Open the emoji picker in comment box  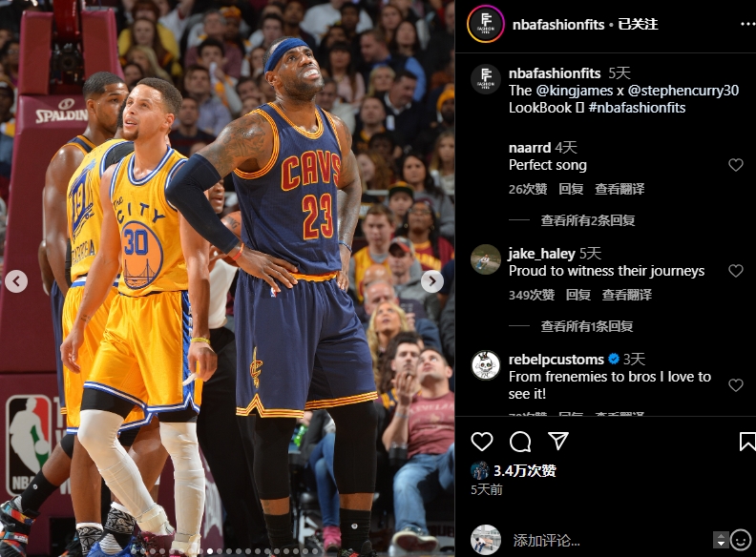[x=740, y=540]
